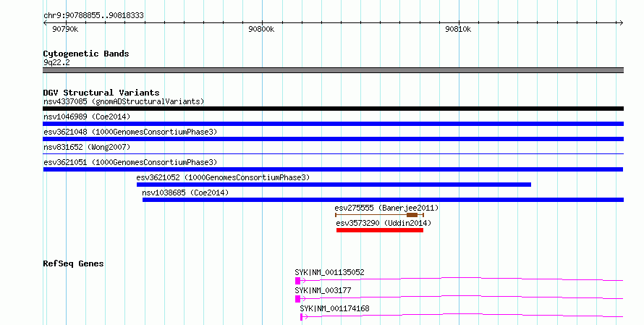Open the esv3621048 1000Genomes label

pos(130,132)
